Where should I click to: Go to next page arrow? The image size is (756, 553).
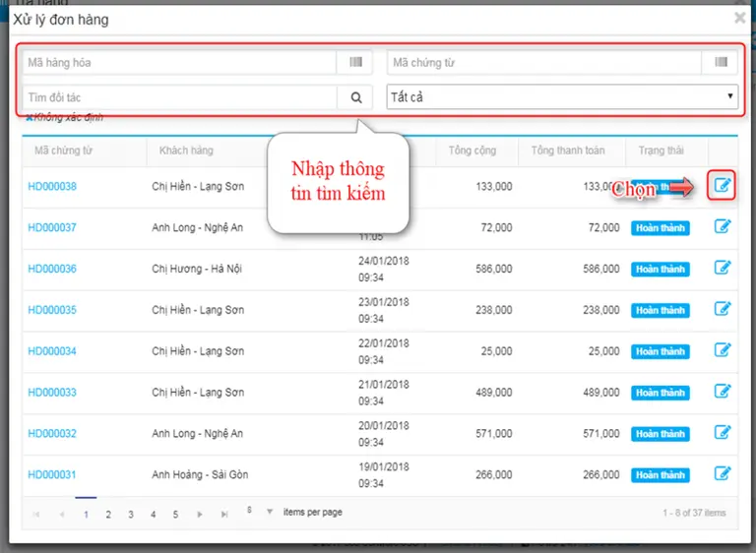coord(199,515)
